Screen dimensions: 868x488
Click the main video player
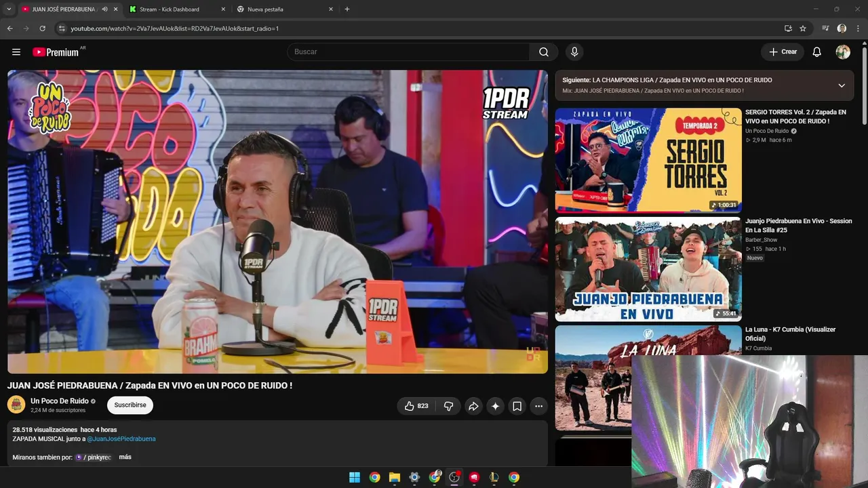click(277, 222)
